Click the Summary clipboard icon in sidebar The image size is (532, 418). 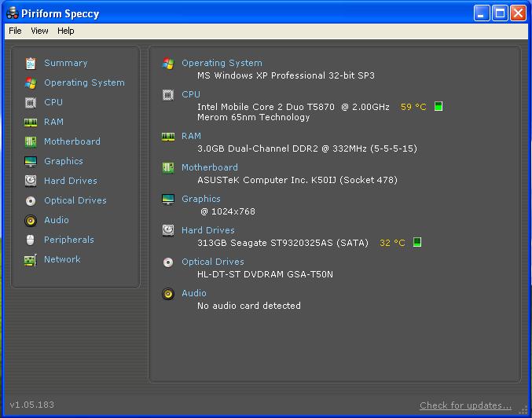click(31, 64)
